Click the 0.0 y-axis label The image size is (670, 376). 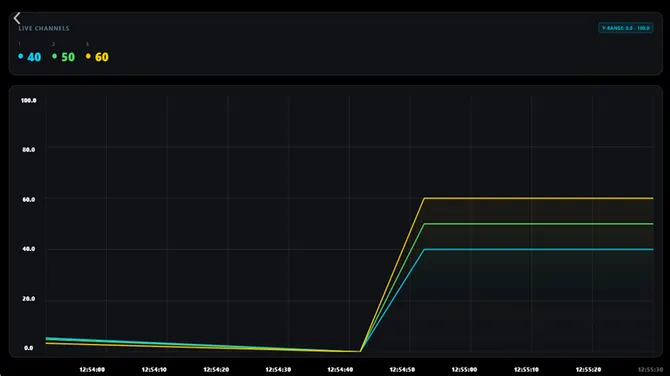pyautogui.click(x=29, y=348)
